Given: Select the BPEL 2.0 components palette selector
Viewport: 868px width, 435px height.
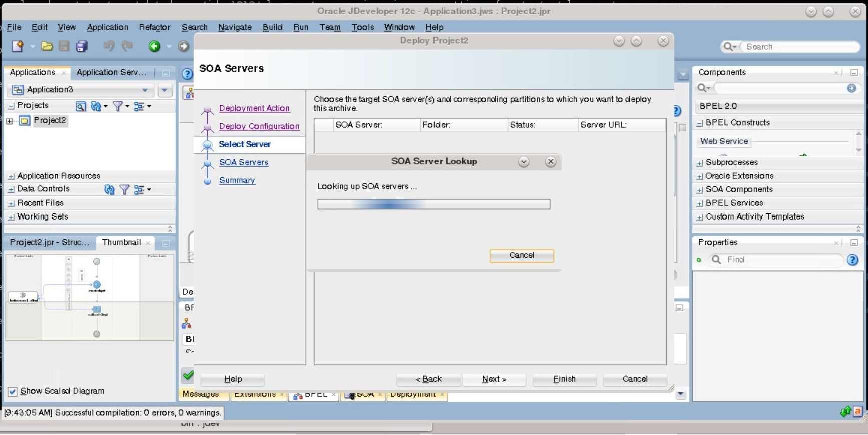Looking at the screenshot, I should (778, 106).
